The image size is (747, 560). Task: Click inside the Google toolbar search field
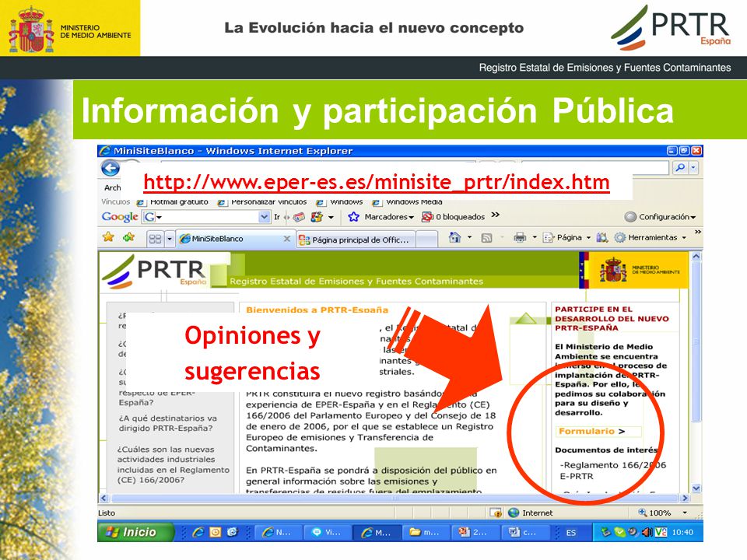coord(209,217)
